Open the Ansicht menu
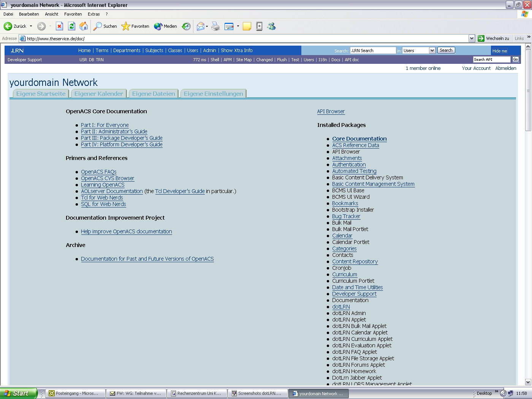The width and height of the screenshot is (532, 399). tap(51, 14)
